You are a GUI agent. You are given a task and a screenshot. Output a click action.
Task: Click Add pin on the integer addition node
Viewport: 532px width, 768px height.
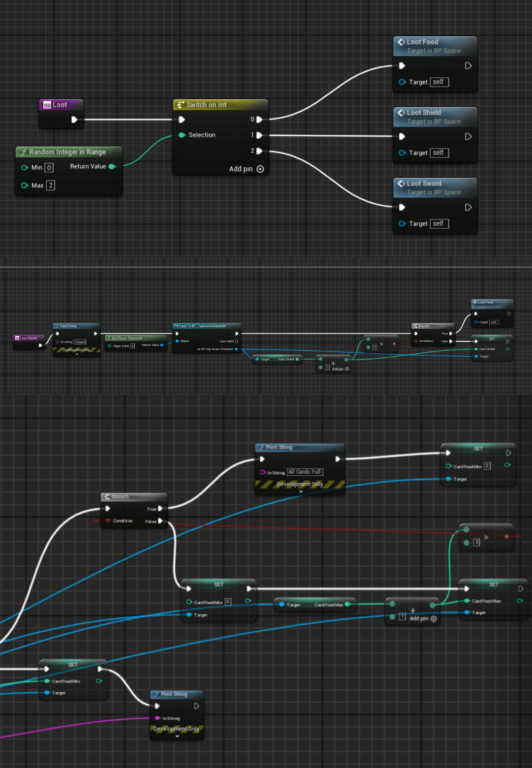tap(419, 618)
